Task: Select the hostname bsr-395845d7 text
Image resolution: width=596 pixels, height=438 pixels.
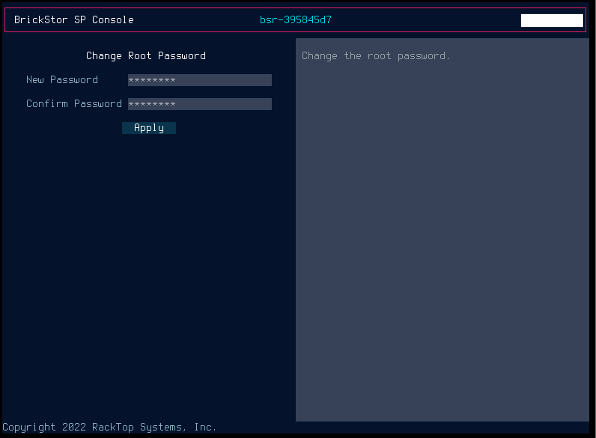Action: (x=295, y=20)
